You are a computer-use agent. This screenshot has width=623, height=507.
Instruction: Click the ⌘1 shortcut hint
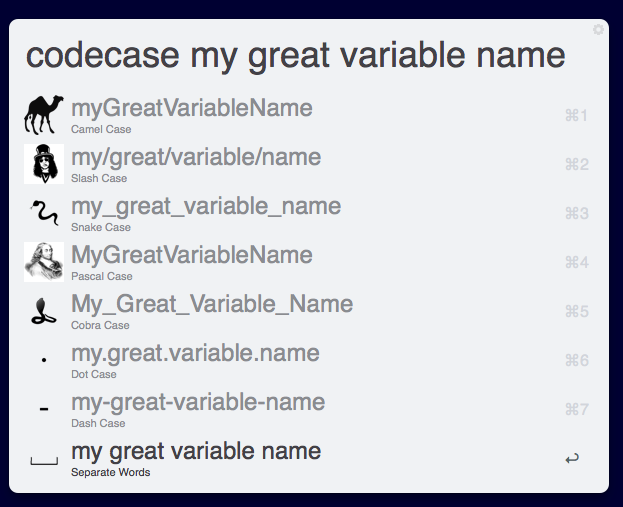576,116
